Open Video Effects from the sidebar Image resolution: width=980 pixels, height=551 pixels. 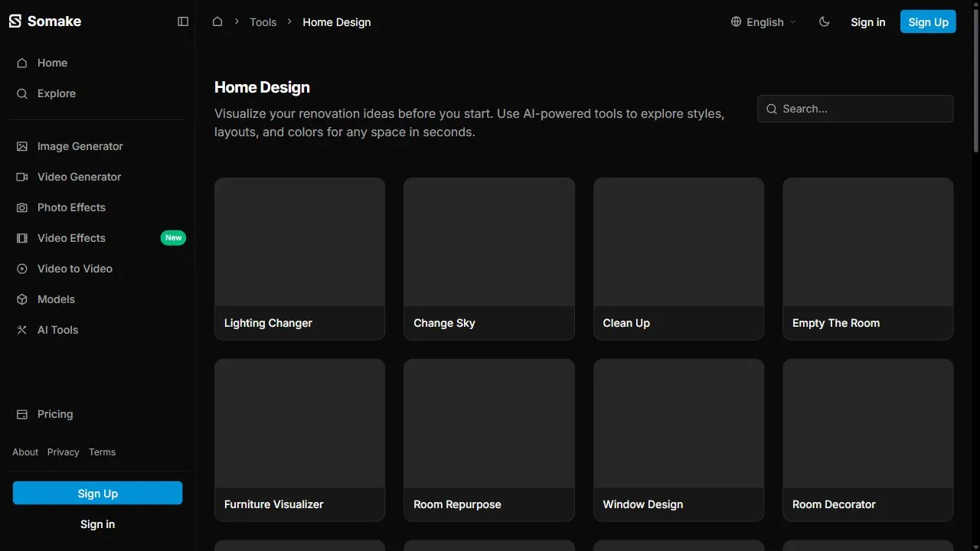pos(98,238)
